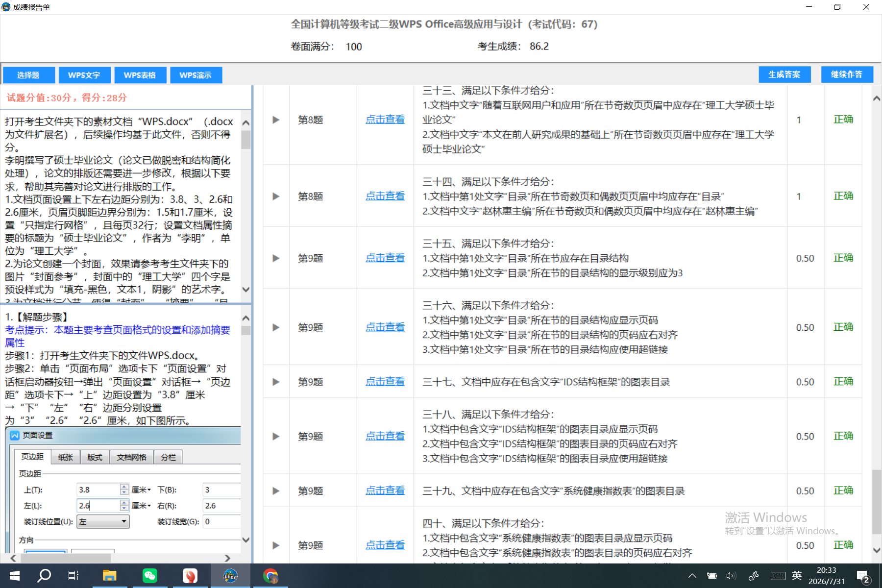This screenshot has width=882, height=588.
Task: Click the 解题步骤 panel's scroll-up arrow
Action: [246, 318]
